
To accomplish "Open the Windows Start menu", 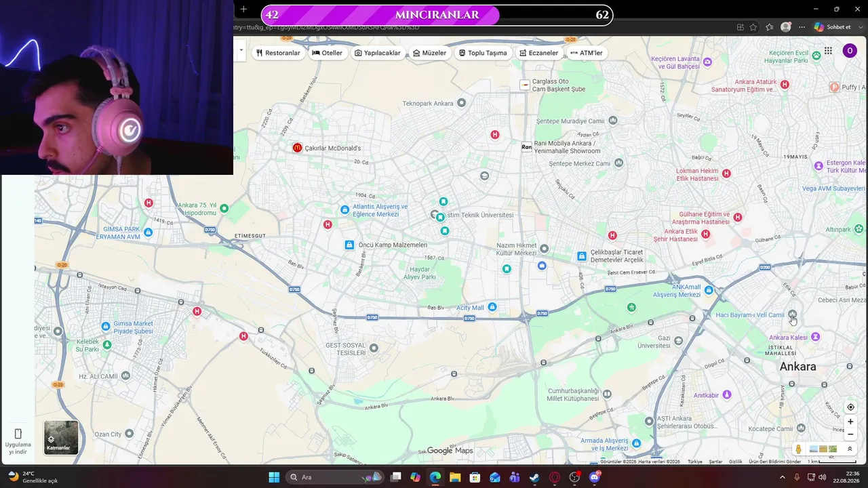I will 274,477.
